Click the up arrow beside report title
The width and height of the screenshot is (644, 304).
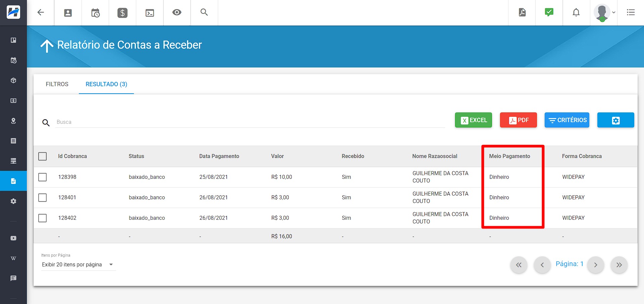47,46
